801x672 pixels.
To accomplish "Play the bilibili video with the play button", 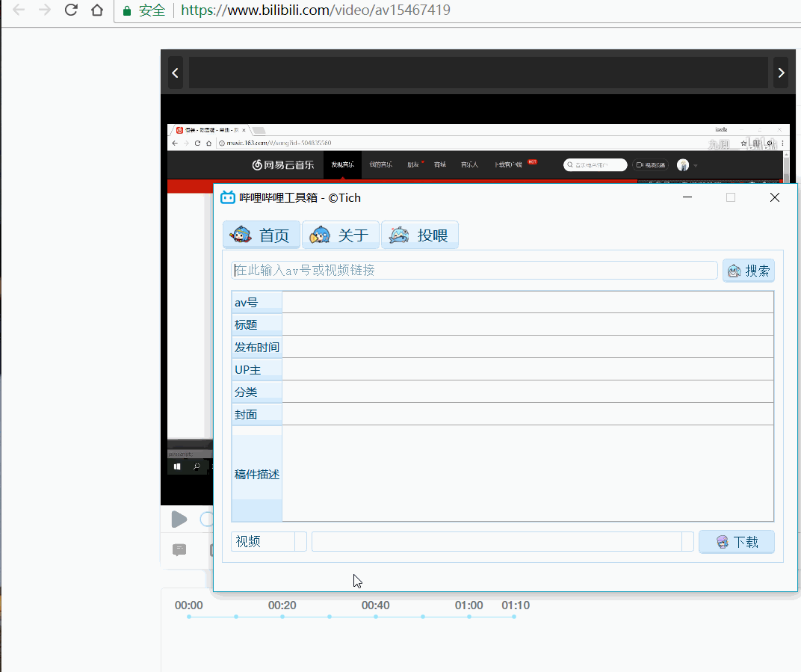I will click(x=179, y=520).
